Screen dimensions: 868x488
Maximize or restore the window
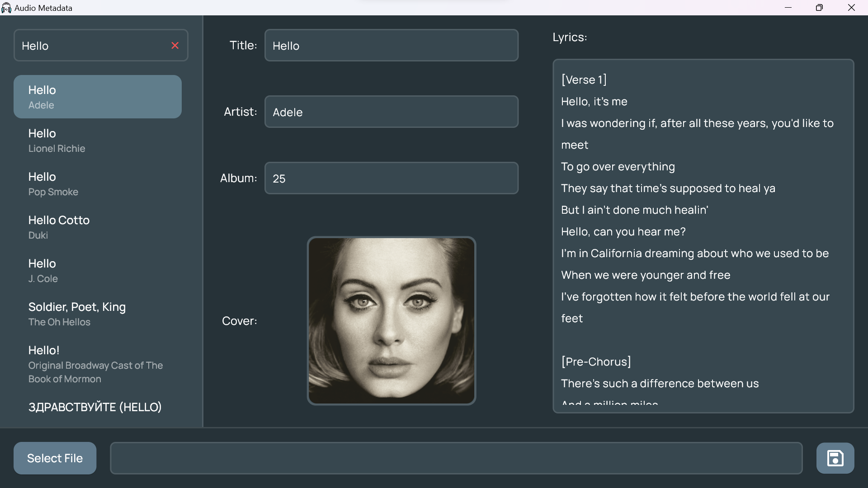pos(819,8)
